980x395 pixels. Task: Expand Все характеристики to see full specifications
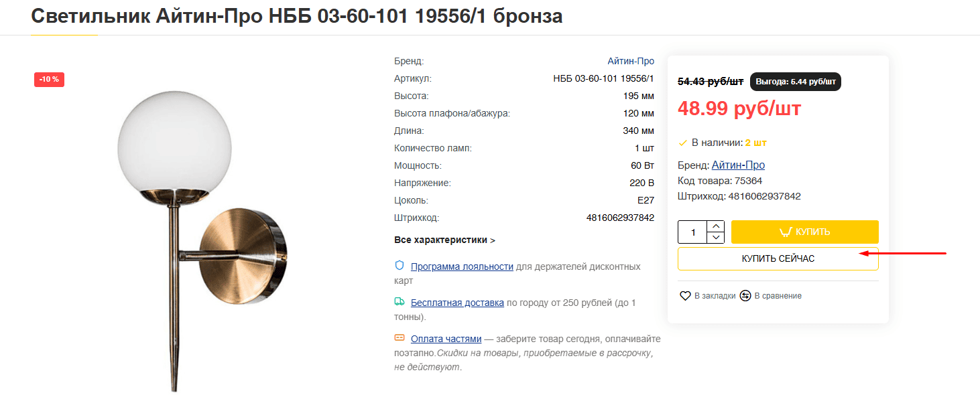point(442,239)
